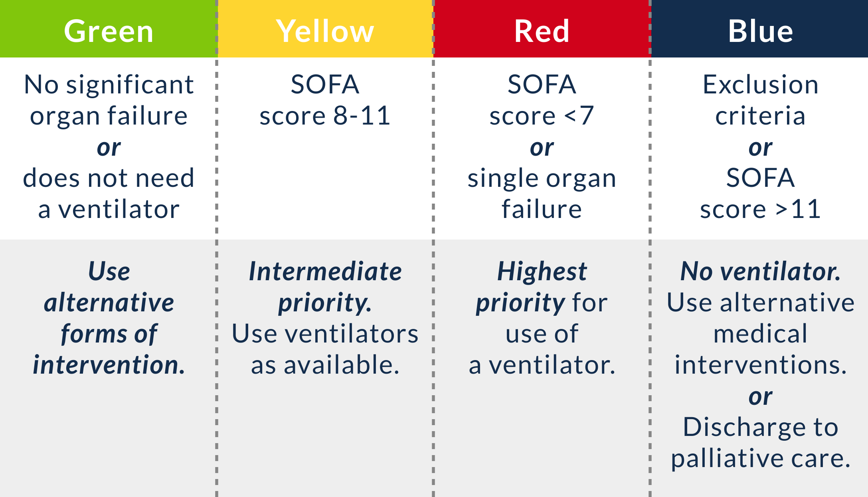Select the dark Blue header block

pos(760,30)
